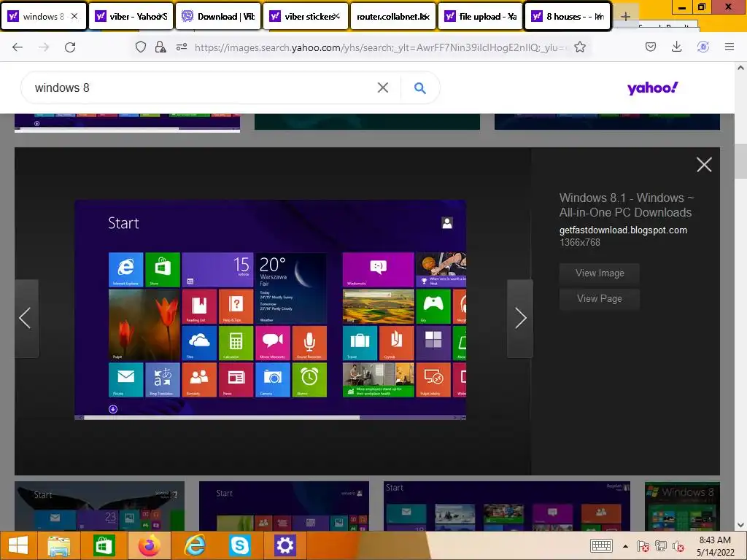The width and height of the screenshot is (747, 560).
Task: Open the Windows 8.1 All-in-One title link
Action: (x=626, y=205)
